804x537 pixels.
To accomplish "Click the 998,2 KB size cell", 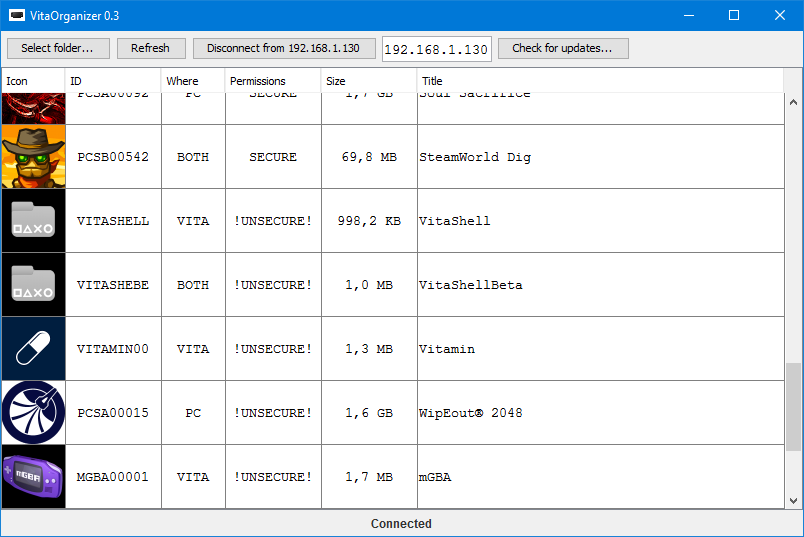I will pos(369,221).
